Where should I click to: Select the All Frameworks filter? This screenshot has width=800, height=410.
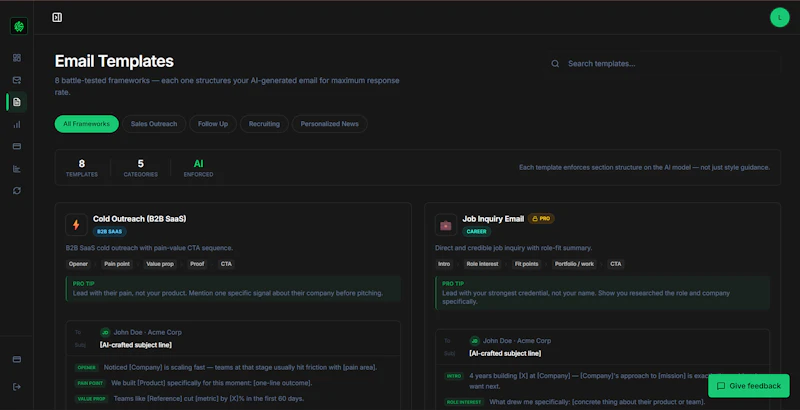tap(86, 124)
